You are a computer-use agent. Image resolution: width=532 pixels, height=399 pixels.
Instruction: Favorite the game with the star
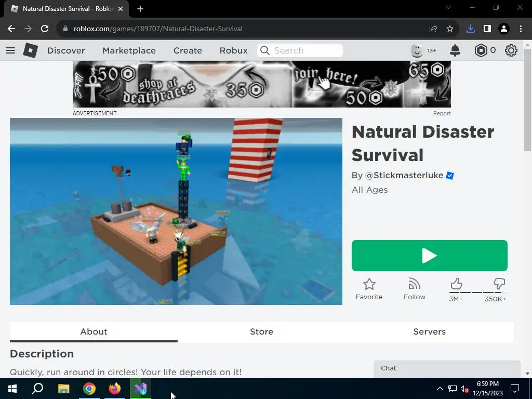pos(369,289)
